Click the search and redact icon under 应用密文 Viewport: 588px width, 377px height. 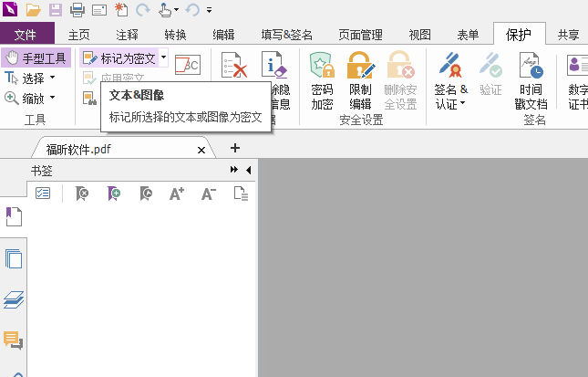coord(89,99)
